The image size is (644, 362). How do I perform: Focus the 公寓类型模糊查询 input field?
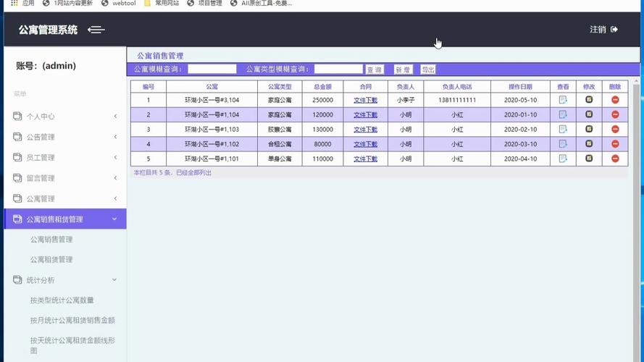(338, 69)
